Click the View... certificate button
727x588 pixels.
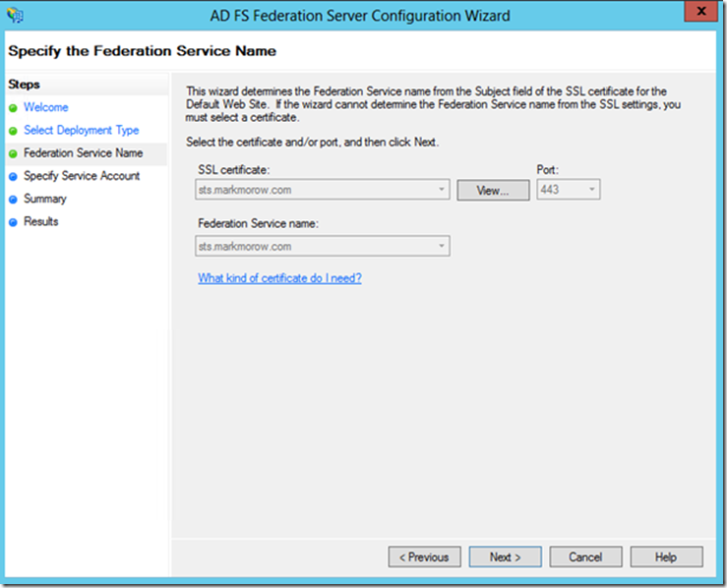(x=493, y=190)
